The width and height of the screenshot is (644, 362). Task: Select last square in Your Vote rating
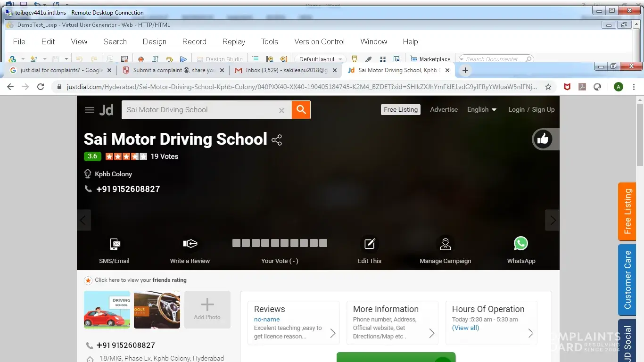click(323, 243)
